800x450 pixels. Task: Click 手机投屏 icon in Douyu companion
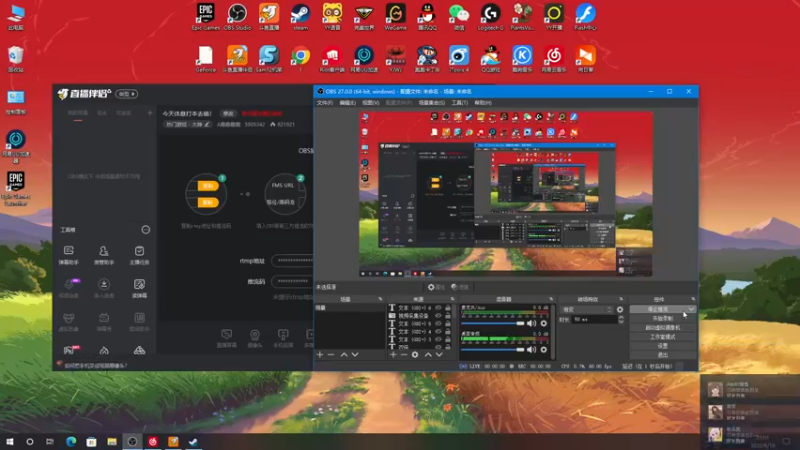283,338
